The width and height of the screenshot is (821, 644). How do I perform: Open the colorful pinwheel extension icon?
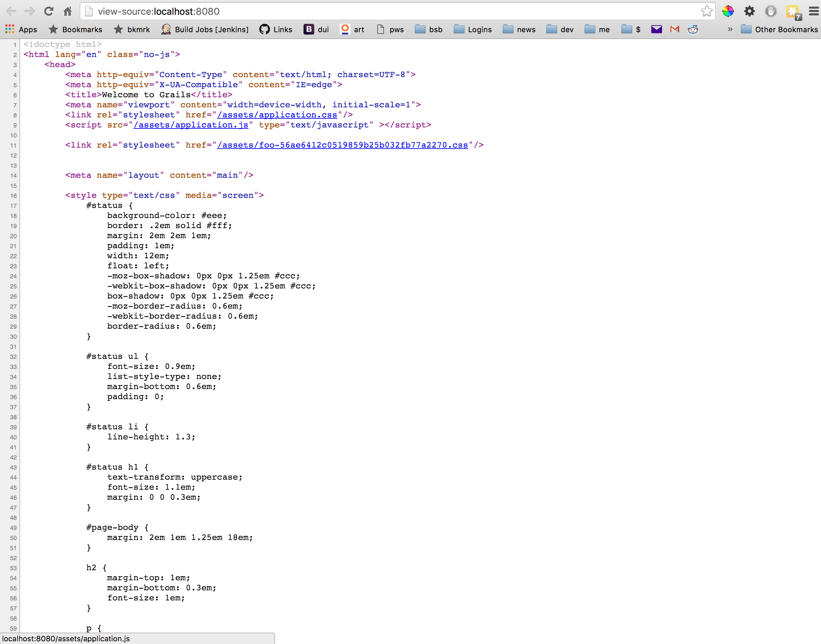point(728,11)
